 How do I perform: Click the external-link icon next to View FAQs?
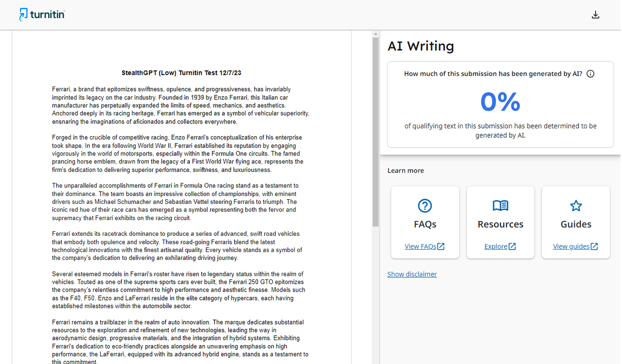[441, 247]
